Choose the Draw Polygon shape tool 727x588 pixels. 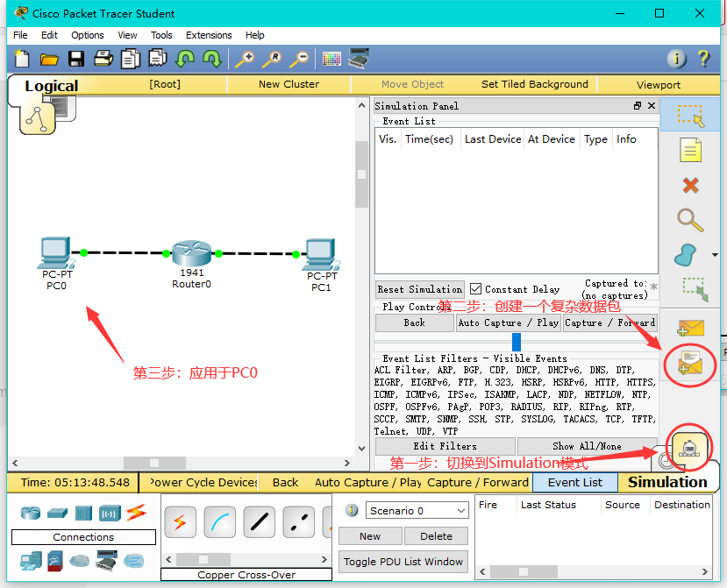[x=686, y=255]
